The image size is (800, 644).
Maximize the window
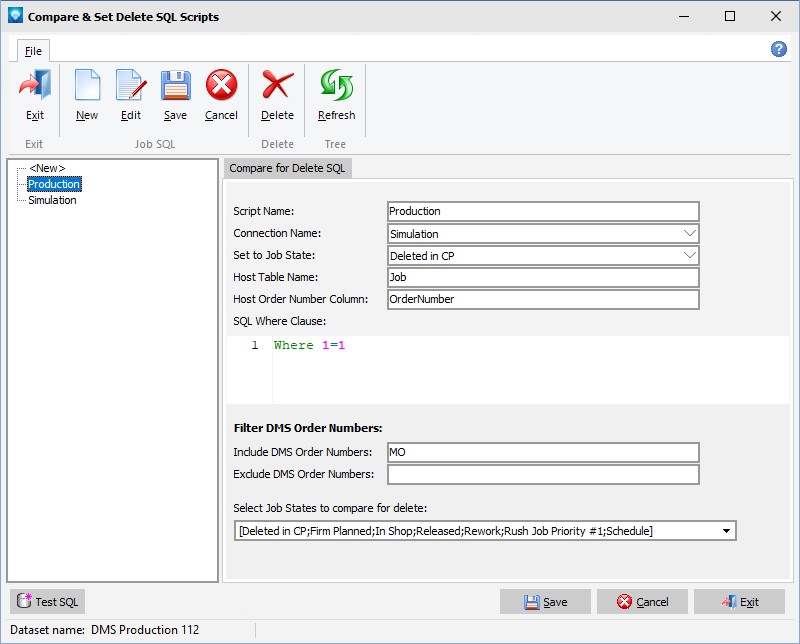[x=730, y=16]
